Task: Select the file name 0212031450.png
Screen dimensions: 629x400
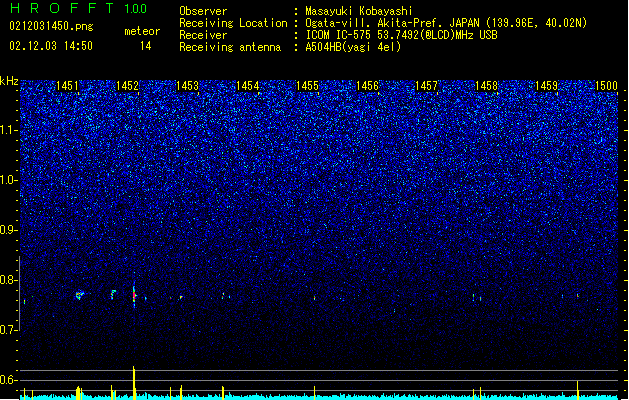Action: point(51,26)
